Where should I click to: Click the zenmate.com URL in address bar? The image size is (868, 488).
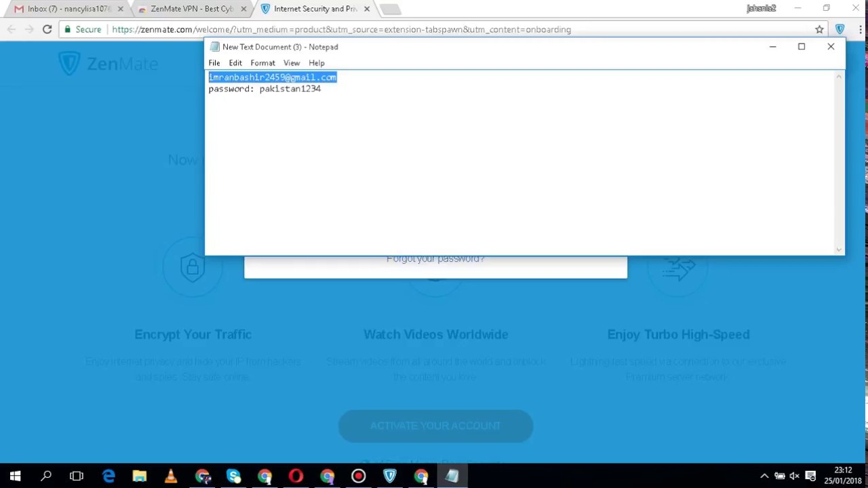[x=342, y=29]
